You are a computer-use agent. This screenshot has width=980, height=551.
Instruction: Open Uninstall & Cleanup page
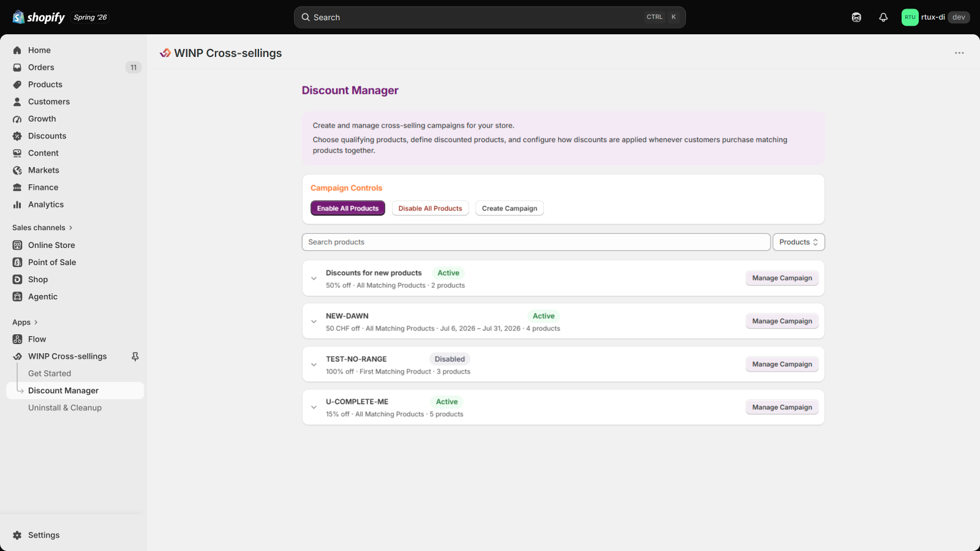tap(65, 408)
